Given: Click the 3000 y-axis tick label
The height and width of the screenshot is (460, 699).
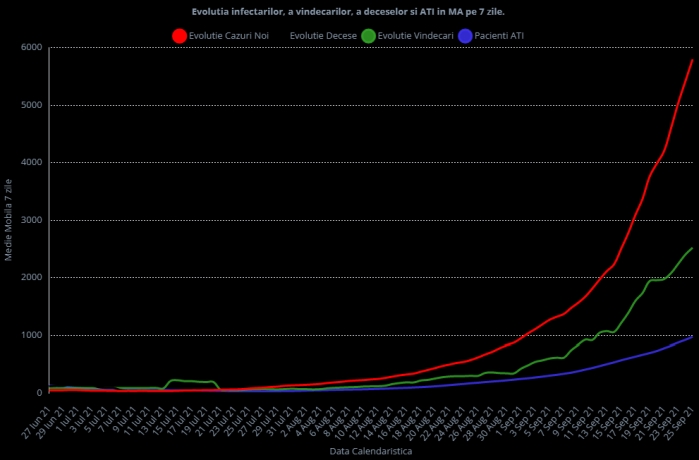Looking at the screenshot, I should pyautogui.click(x=31, y=220).
